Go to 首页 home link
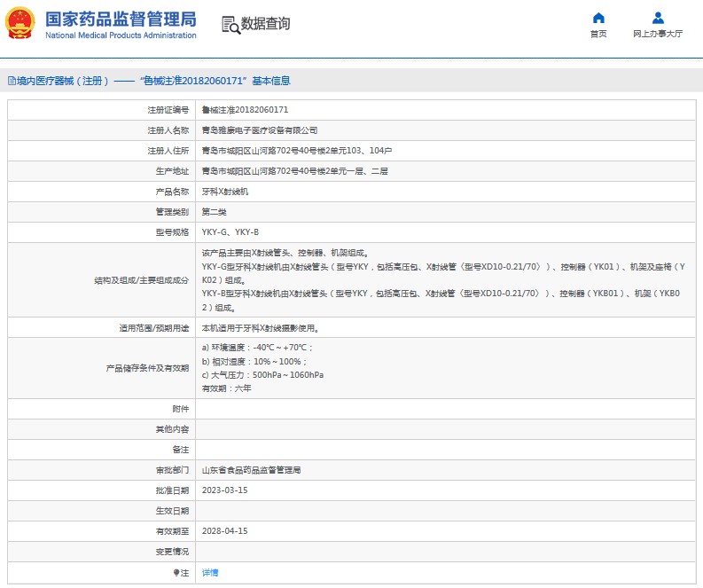 [x=598, y=34]
